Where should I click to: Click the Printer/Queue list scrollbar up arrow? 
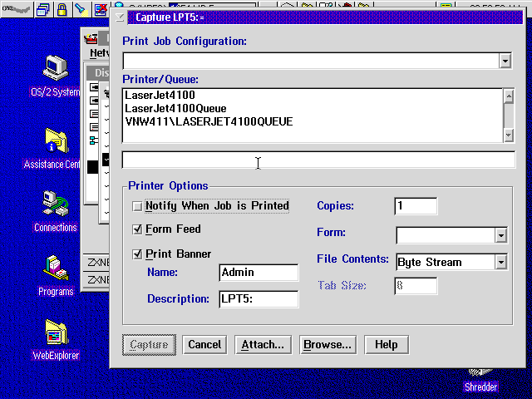510,94
